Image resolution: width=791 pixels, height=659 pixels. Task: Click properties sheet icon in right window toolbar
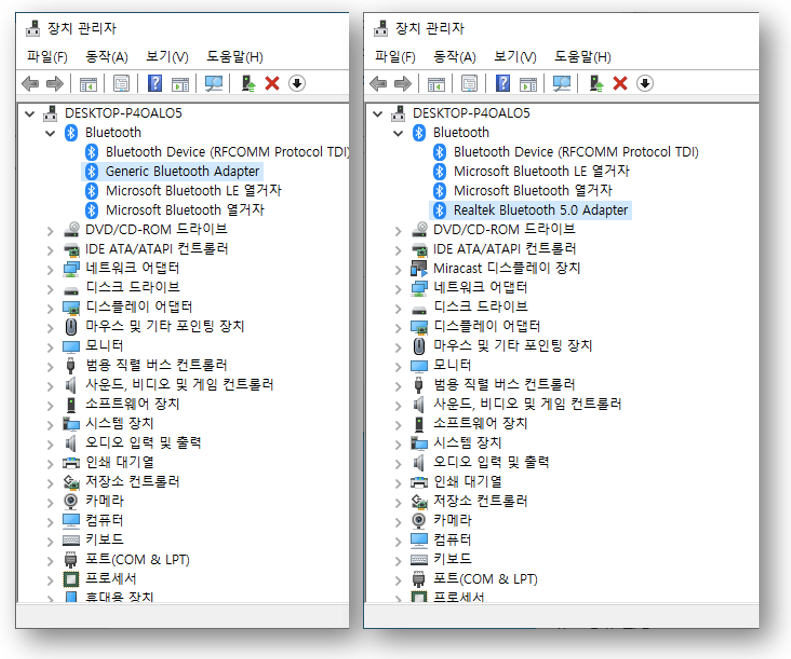tap(470, 83)
